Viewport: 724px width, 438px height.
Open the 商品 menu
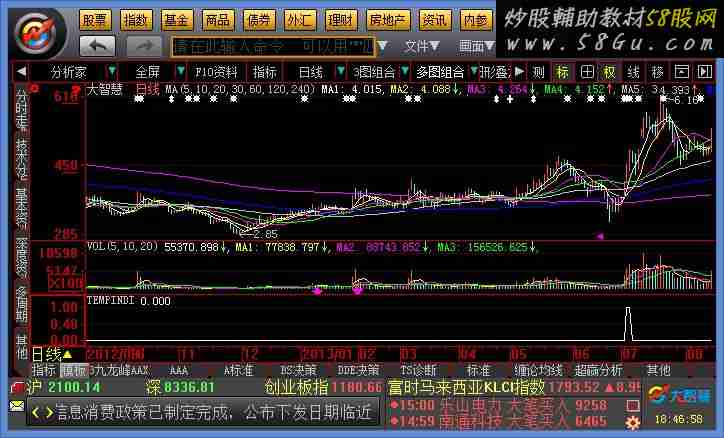tap(218, 20)
